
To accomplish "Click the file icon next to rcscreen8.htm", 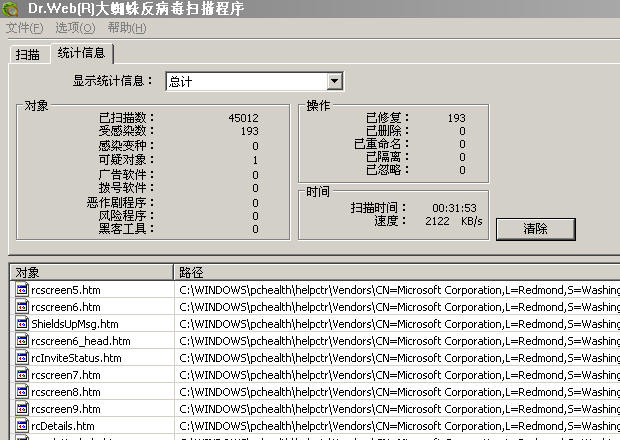I will point(22,392).
